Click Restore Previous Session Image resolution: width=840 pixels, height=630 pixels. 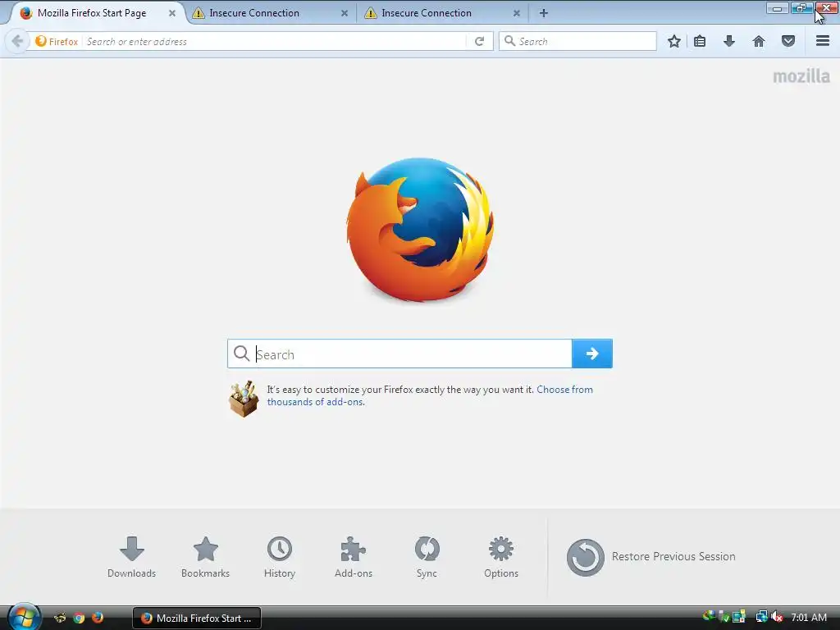[651, 557]
